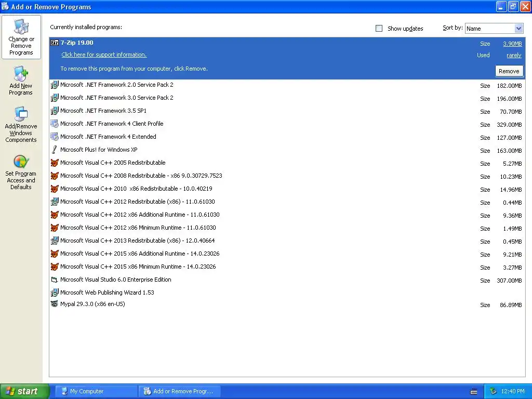
Task: Select Microsoft Visual Studio 6.0 Enterprise Edition
Action: 287,280
